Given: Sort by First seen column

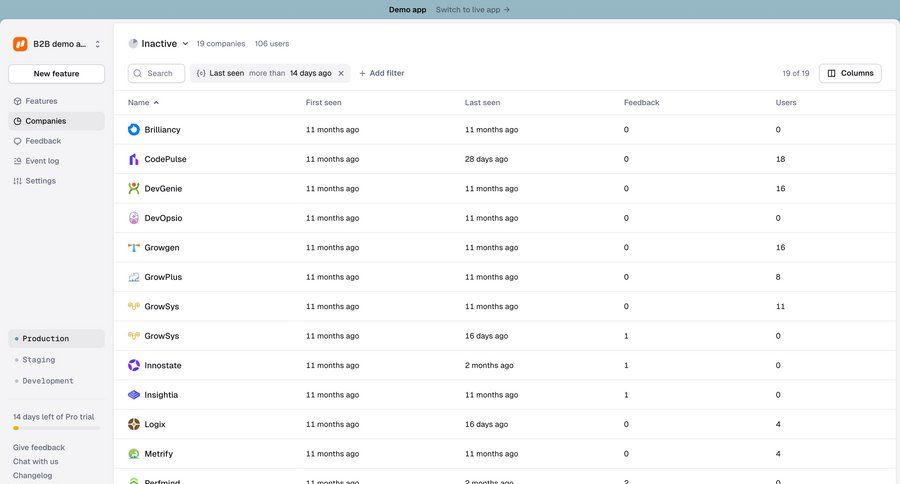Looking at the screenshot, I should pyautogui.click(x=323, y=103).
